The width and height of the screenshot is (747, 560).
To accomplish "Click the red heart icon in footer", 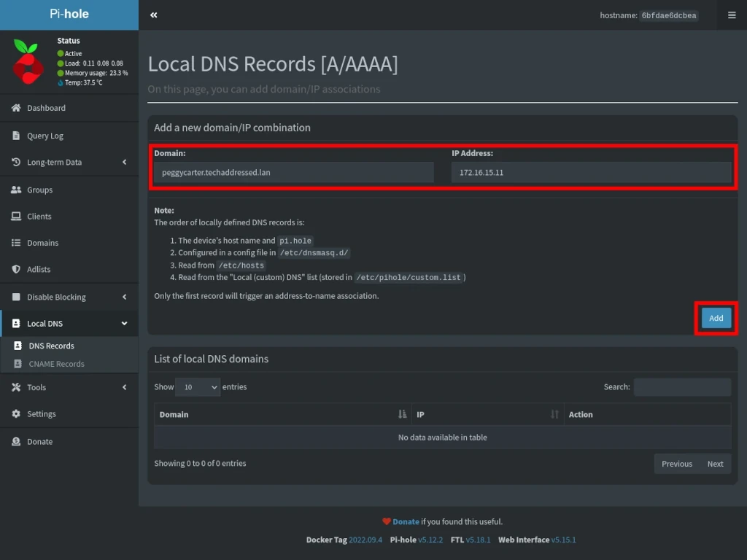I will [x=387, y=521].
